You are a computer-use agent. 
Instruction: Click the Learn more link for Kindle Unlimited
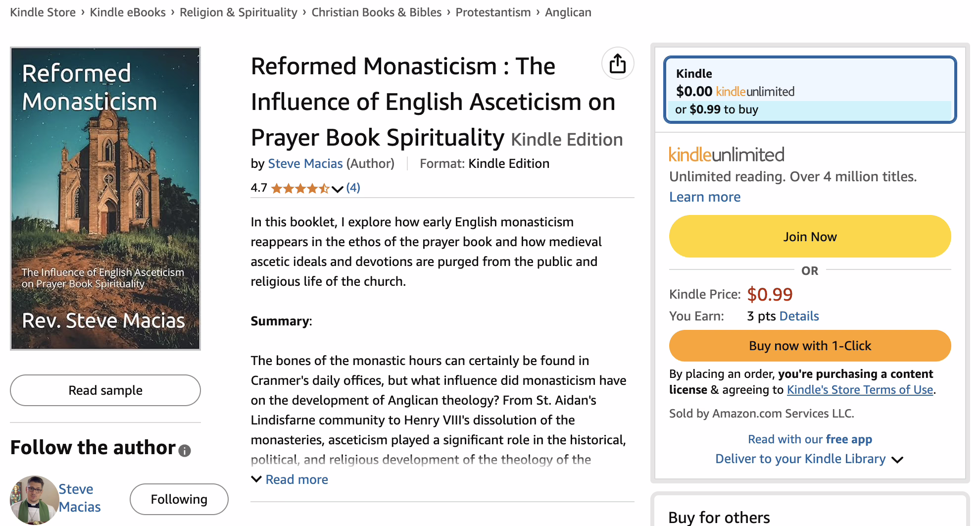[x=705, y=197]
